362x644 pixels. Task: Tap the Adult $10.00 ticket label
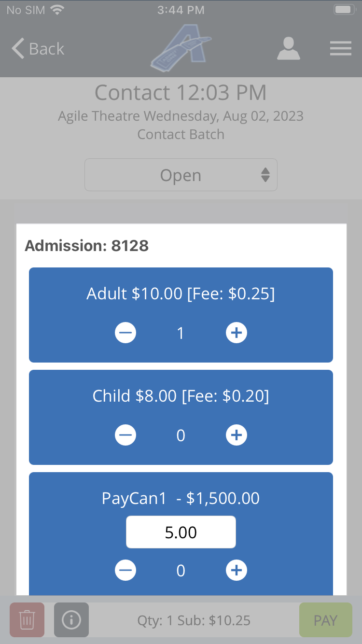pyautogui.click(x=181, y=294)
